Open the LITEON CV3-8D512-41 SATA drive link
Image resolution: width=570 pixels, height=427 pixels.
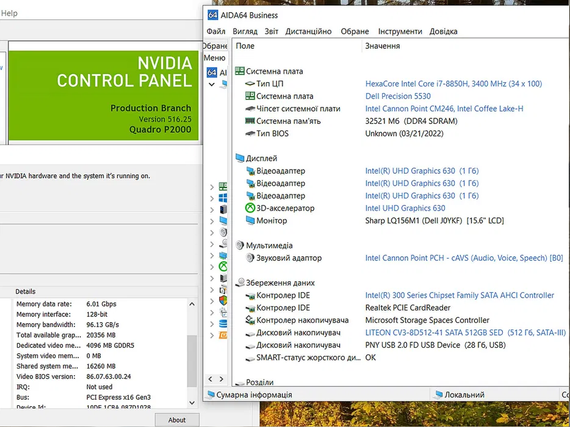click(465, 333)
